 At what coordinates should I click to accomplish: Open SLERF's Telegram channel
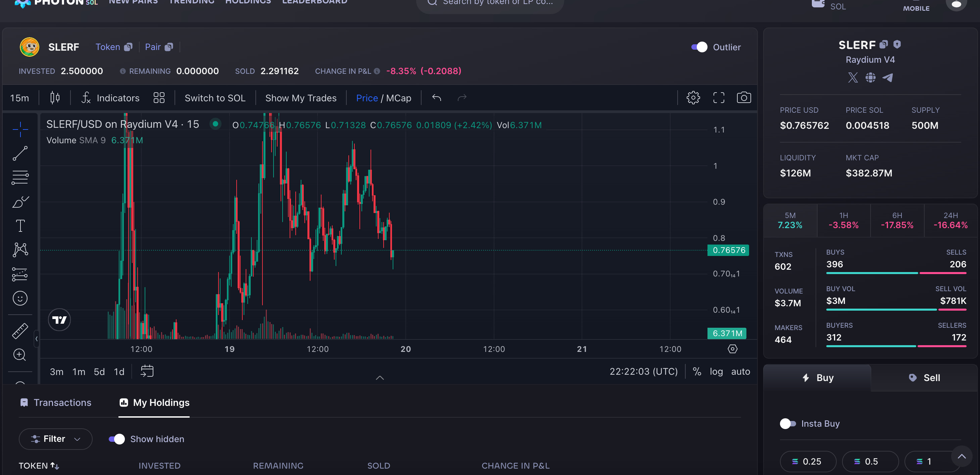(888, 77)
